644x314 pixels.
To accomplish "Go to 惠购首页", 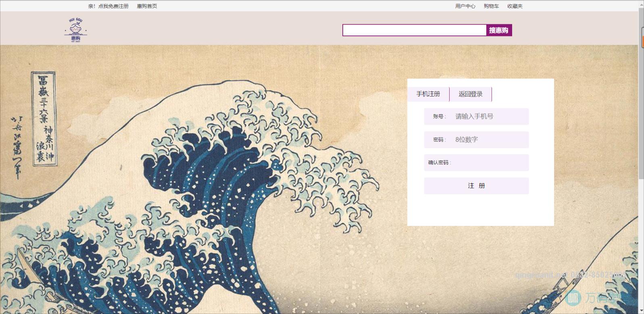I will tap(147, 6).
